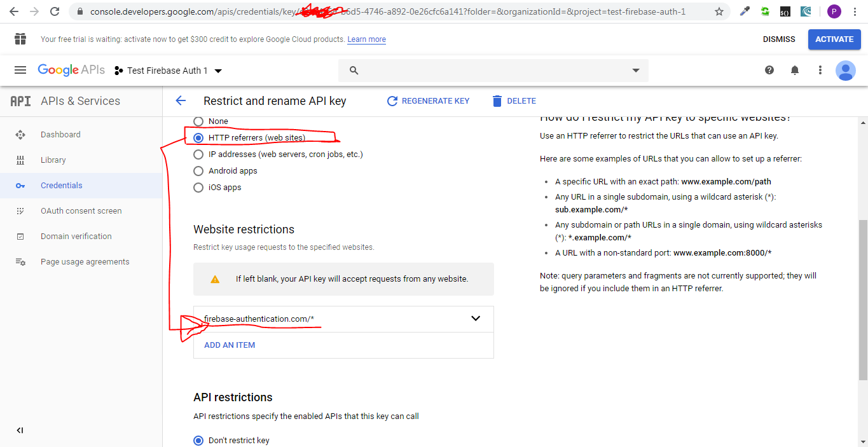This screenshot has height=447, width=868.
Task: Click ADD AN ITEM
Action: tap(230, 345)
